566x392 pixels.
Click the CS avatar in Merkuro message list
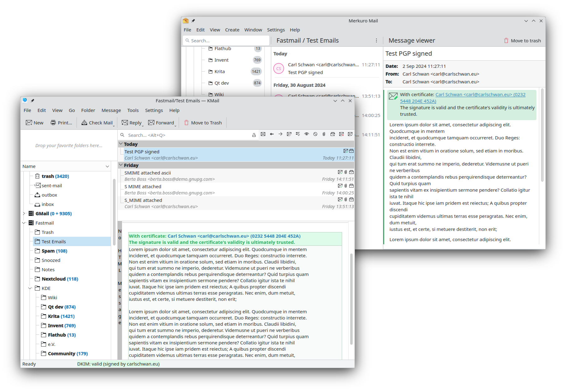279,68
